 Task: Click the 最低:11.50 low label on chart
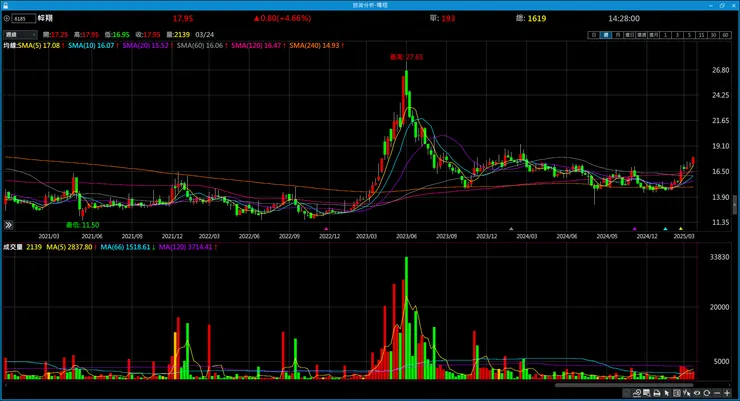[83, 225]
